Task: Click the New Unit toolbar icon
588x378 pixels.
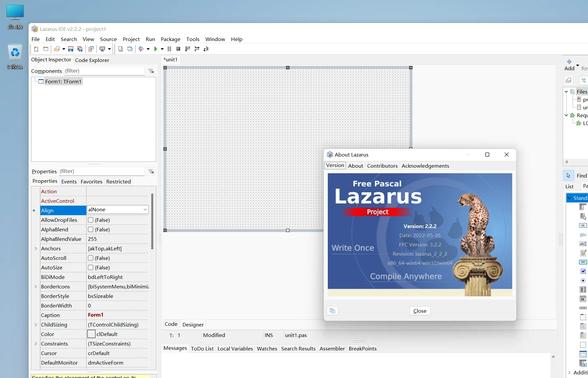Action: point(36,49)
